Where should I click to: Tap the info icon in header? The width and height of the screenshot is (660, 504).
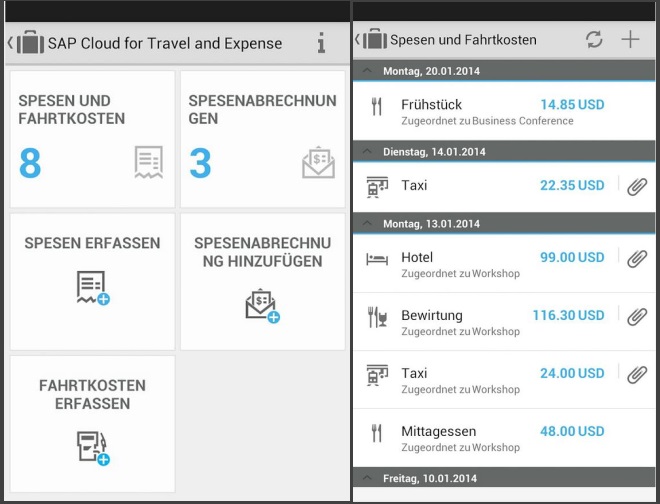321,43
